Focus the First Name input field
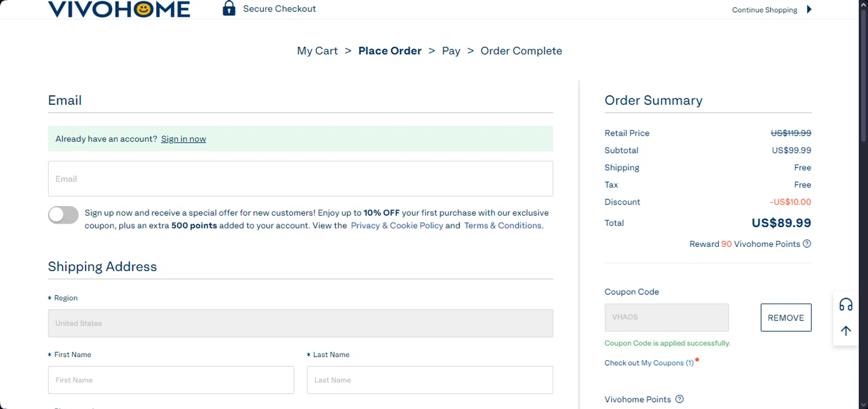The width and height of the screenshot is (868, 409). (x=171, y=380)
